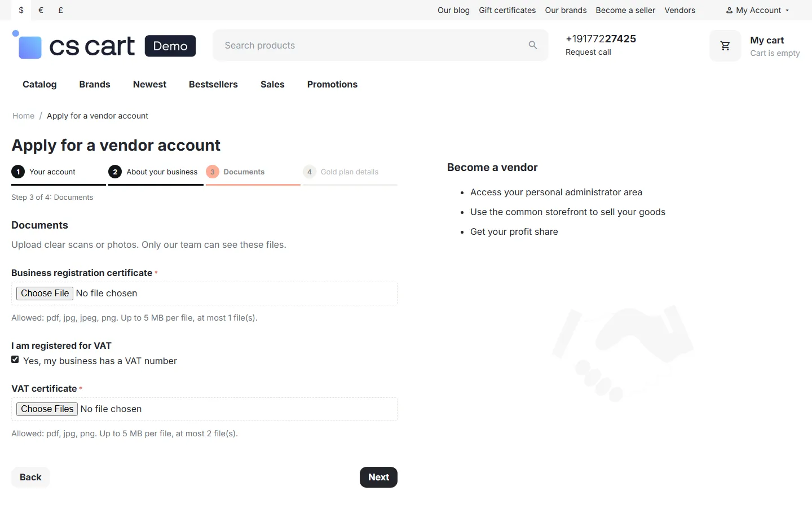The image size is (812, 508).
Task: Click the phone number +19177227425
Action: [x=601, y=38]
